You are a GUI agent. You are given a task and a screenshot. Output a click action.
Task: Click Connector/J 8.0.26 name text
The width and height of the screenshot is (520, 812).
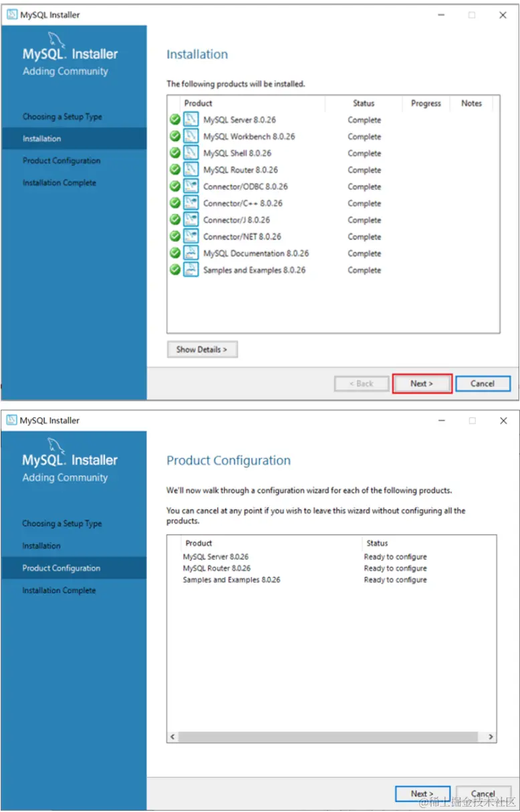pos(237,220)
